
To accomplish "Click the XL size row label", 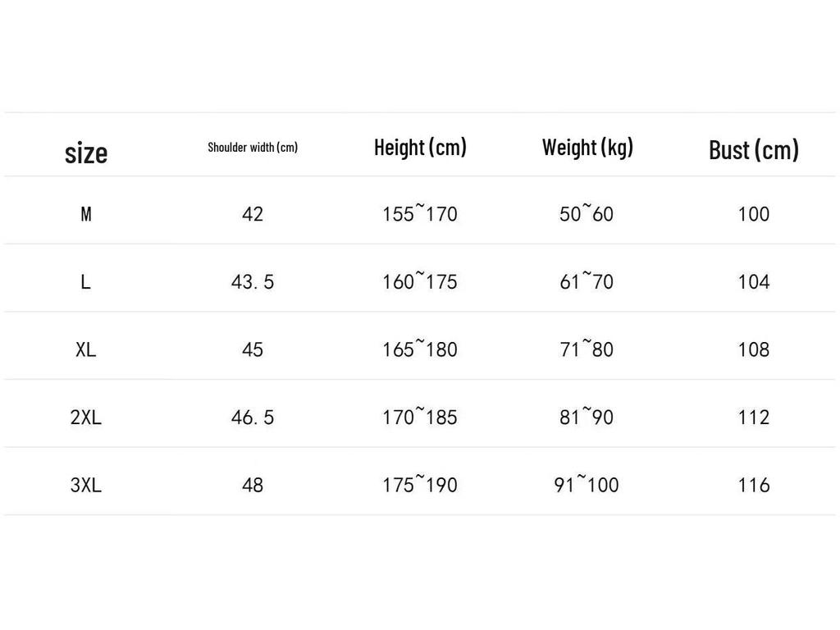I will (x=85, y=349).
